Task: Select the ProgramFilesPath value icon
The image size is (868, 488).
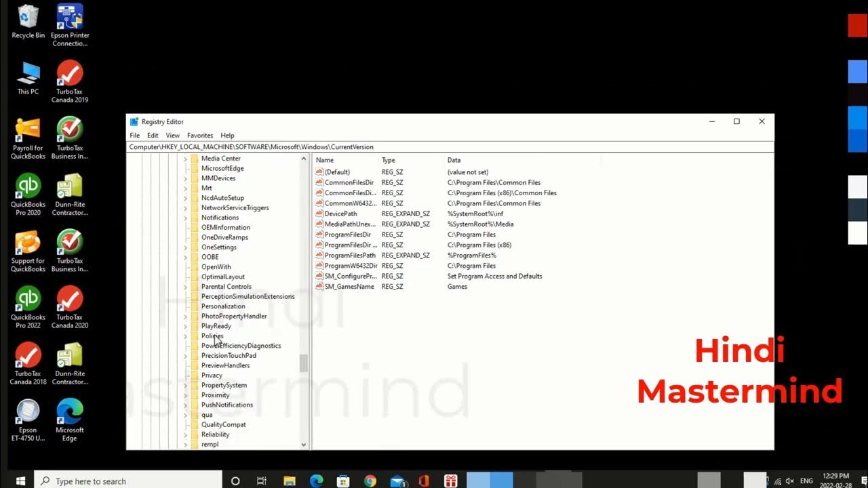Action: pyautogui.click(x=319, y=256)
